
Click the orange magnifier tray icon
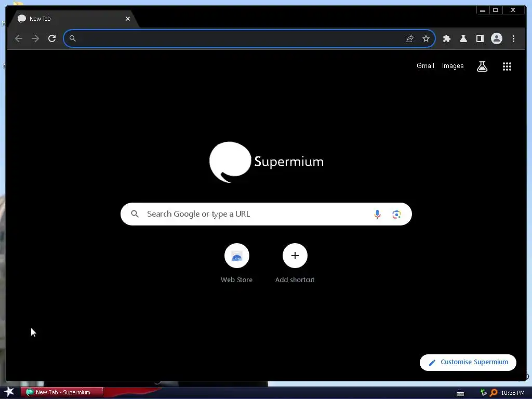[x=494, y=393]
